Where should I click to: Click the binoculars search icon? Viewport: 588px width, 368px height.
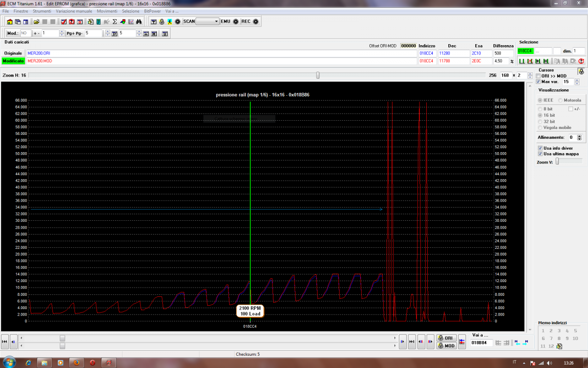pos(139,22)
